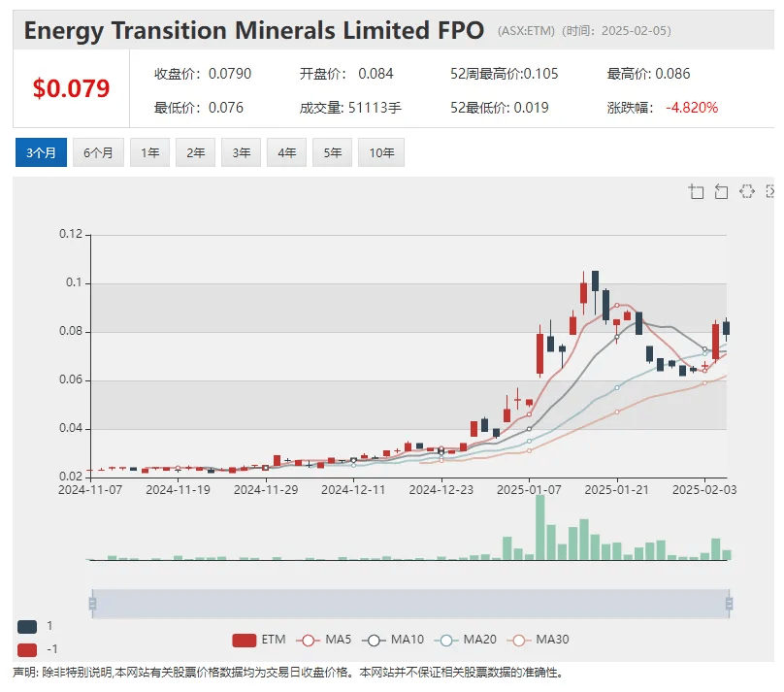Viewport: 784px width, 692px height.
Task: Toggle the dark blue '1' visual map swatch
Action: tap(27, 627)
